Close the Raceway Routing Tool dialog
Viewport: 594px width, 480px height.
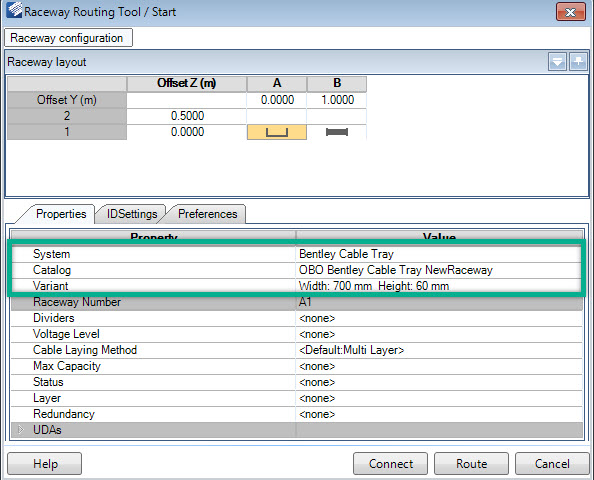[571, 13]
